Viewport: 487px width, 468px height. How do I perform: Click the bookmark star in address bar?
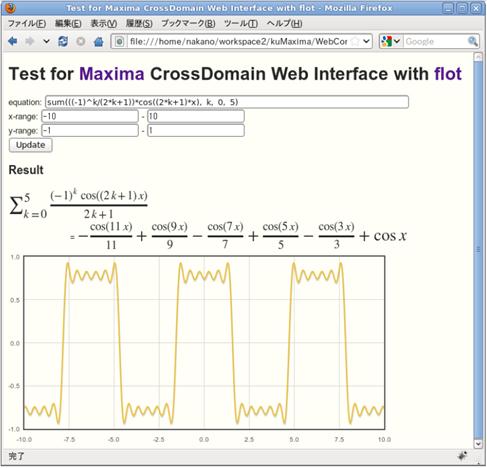point(355,42)
